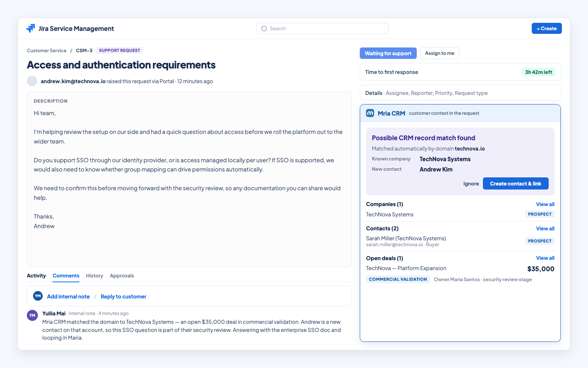Click the search magnifier icon
This screenshot has height=368, width=588.
click(264, 28)
